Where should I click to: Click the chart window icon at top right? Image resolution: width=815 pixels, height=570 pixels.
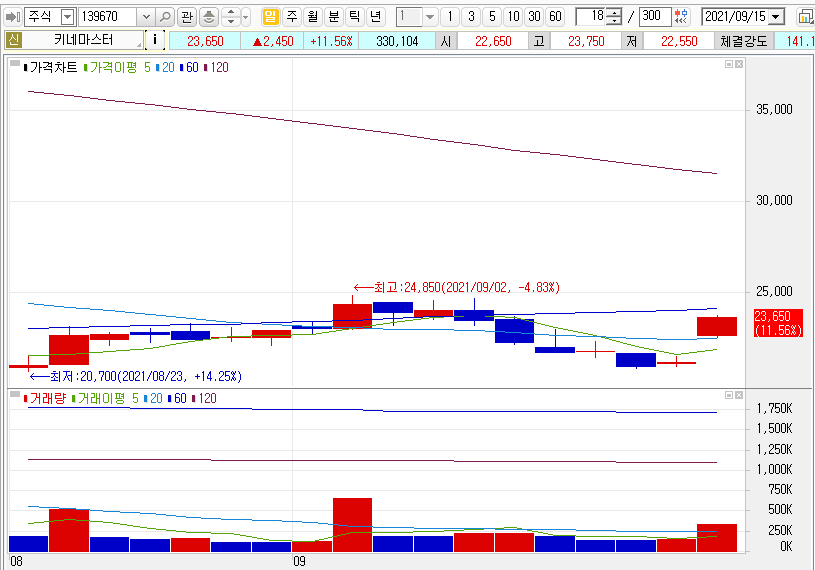[x=806, y=17]
